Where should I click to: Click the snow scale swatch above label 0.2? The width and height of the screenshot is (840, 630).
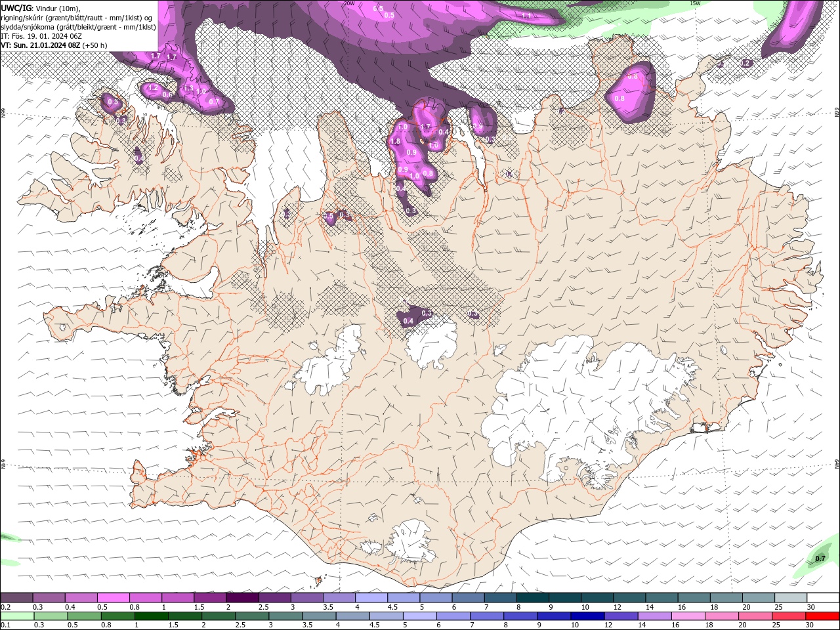pyautogui.click(x=16, y=598)
